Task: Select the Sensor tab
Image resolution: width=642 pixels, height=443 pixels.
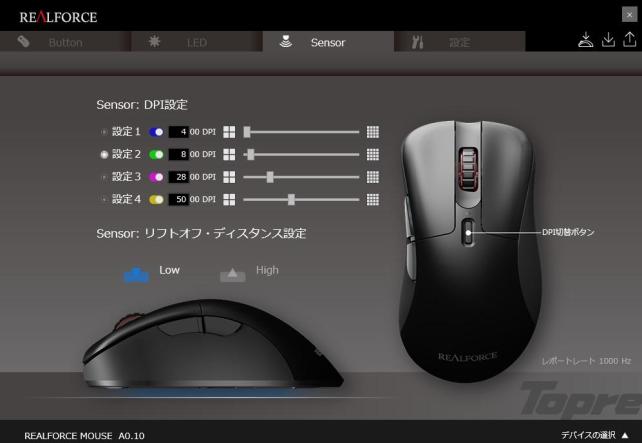Action: (328, 42)
